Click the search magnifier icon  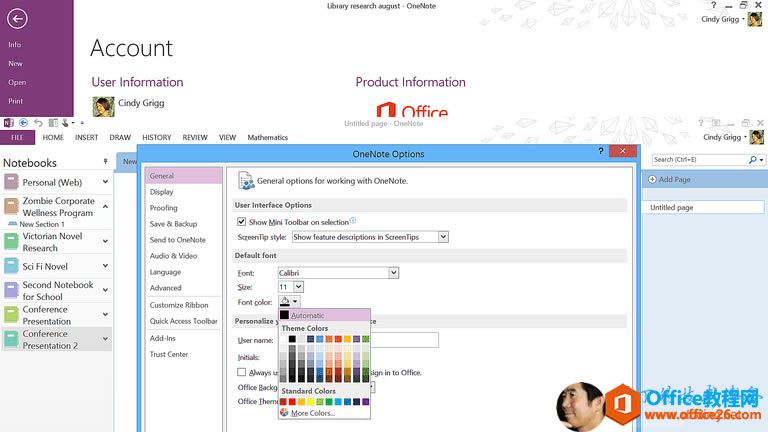[752, 160]
